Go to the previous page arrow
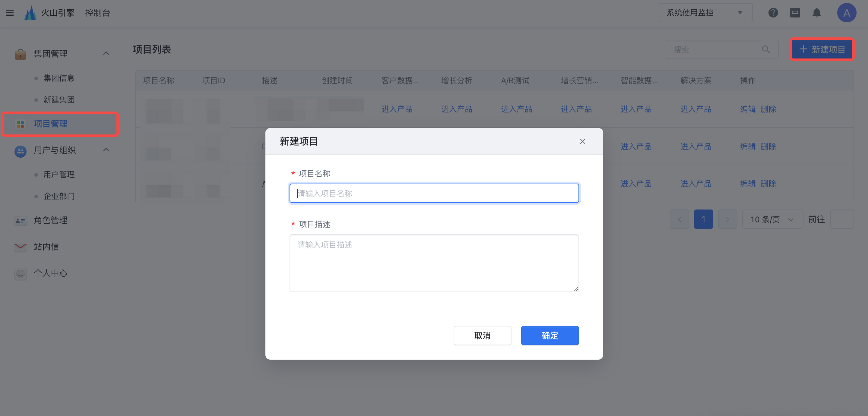 (x=679, y=219)
